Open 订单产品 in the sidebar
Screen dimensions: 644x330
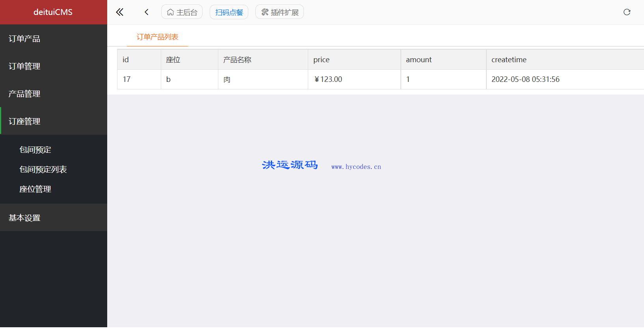click(54, 39)
